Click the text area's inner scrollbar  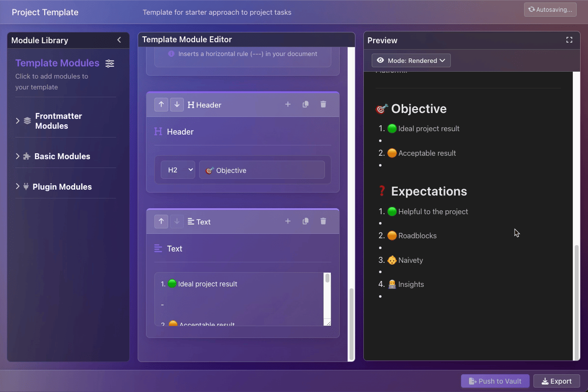click(x=327, y=278)
